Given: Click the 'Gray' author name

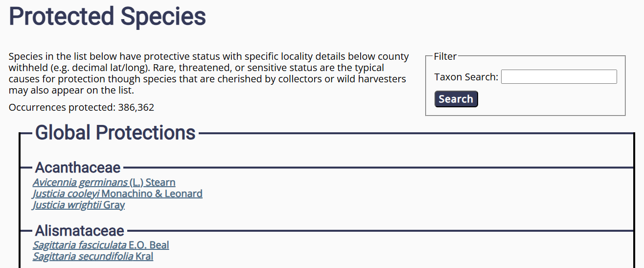Looking at the screenshot, I should coord(114,205).
